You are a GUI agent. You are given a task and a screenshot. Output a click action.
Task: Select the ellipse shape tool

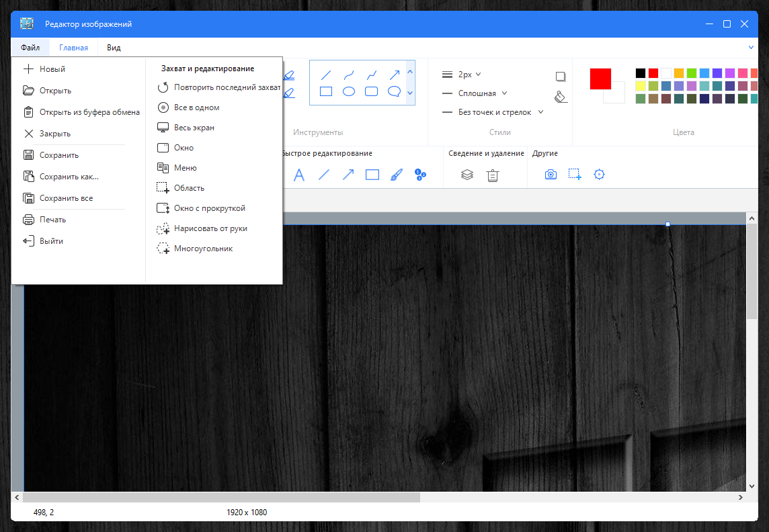pos(349,91)
